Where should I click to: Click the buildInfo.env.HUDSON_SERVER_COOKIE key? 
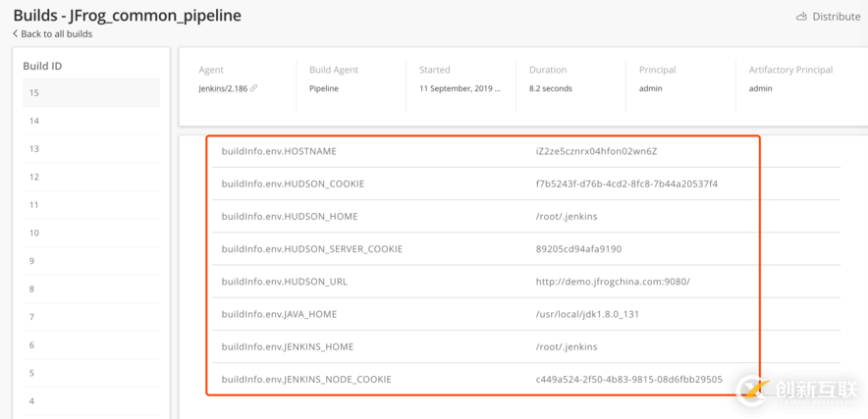point(312,249)
